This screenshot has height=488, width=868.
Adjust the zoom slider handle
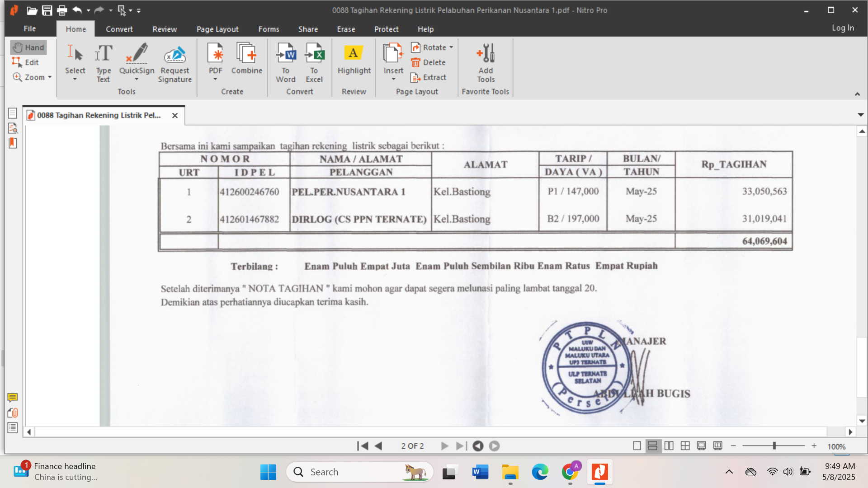774,446
